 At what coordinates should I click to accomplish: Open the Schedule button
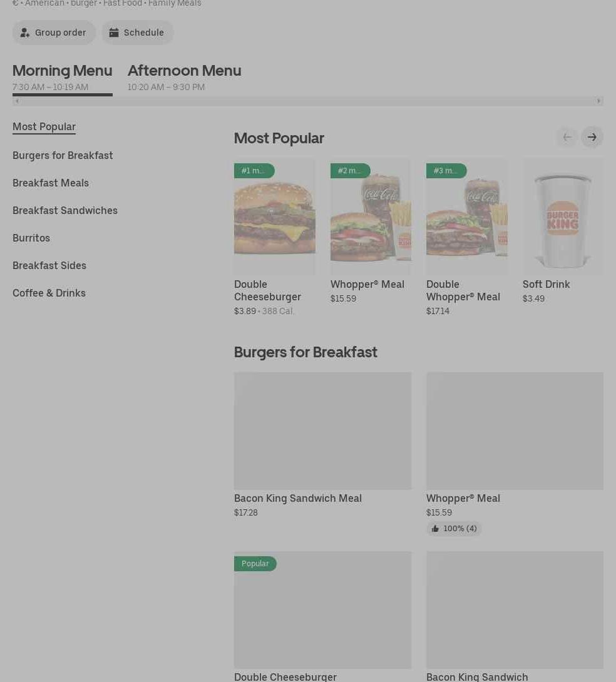click(137, 33)
